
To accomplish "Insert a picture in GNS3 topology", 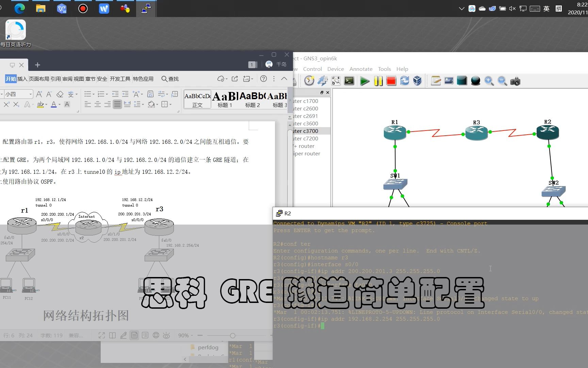I will [449, 81].
